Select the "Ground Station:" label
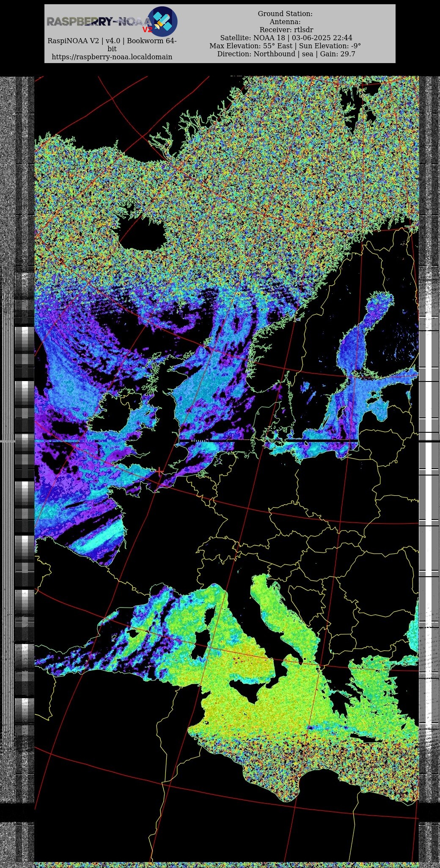Screen dimensions: 440x868 tap(285, 14)
